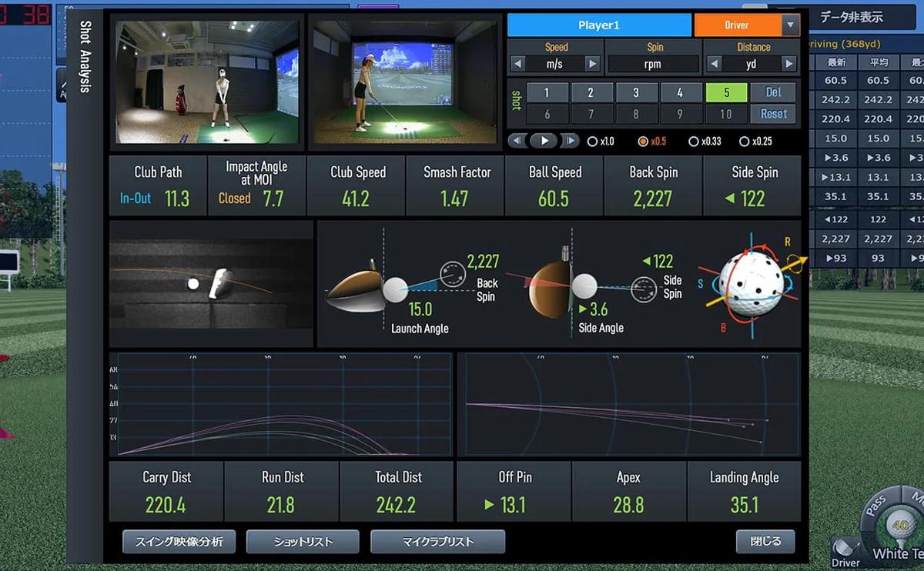
Task: Open スイング映像分析 swing video analysis
Action: point(179,541)
